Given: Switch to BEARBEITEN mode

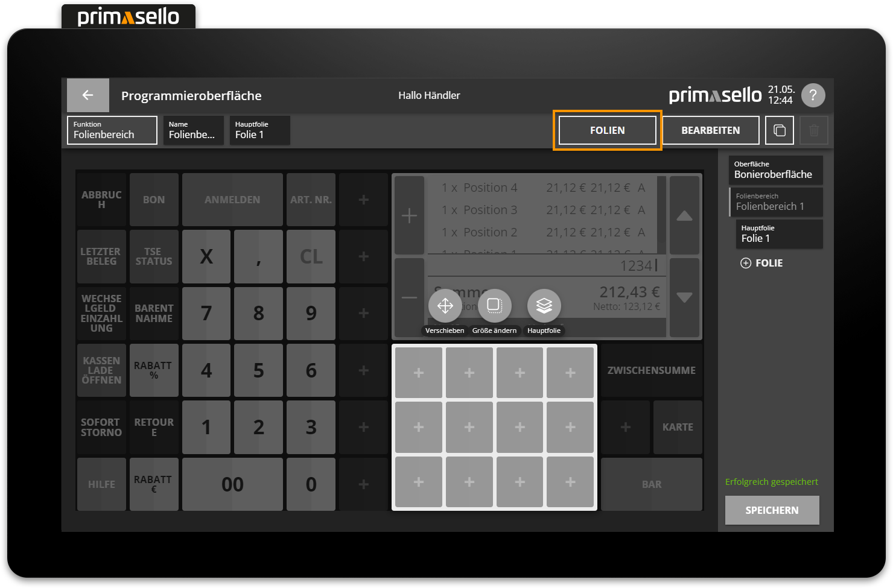Looking at the screenshot, I should (x=710, y=130).
